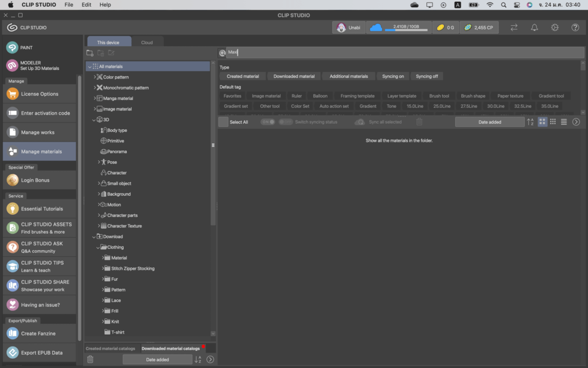Switch to the This device tab
This screenshot has width=588, height=368.
point(108,42)
